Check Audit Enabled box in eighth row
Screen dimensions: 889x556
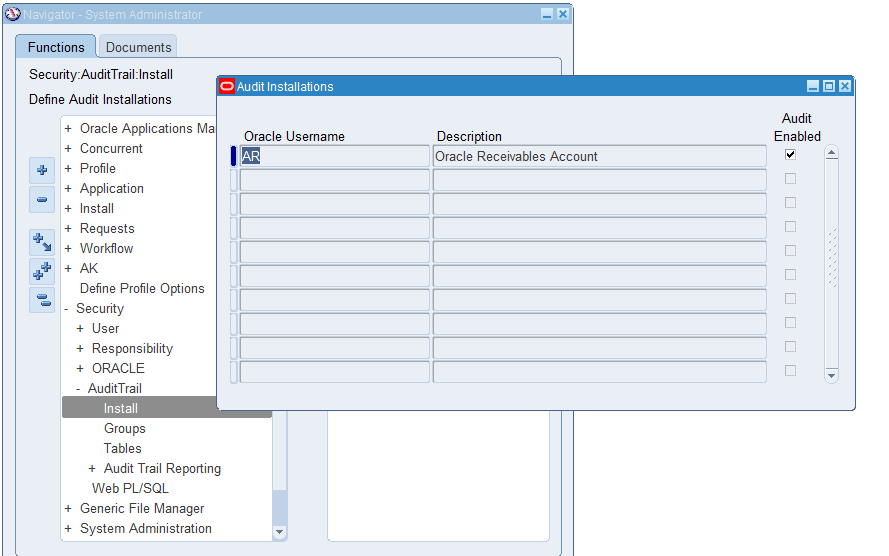[790, 322]
